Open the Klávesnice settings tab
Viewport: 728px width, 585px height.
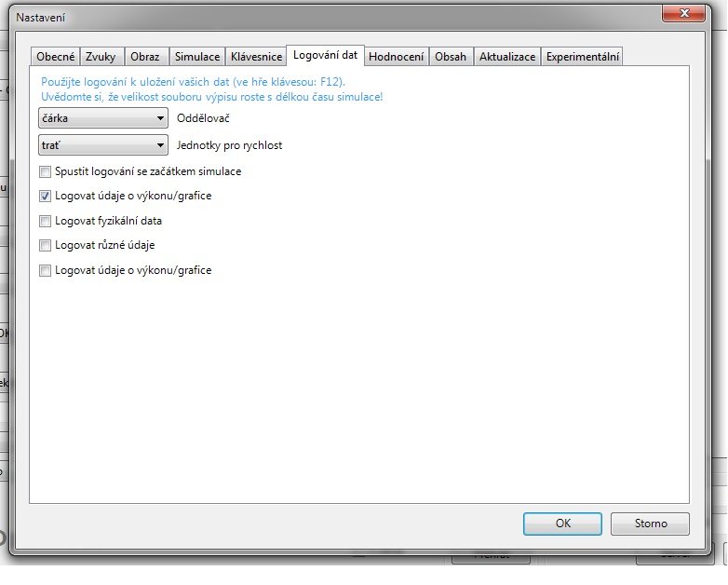[x=256, y=57]
